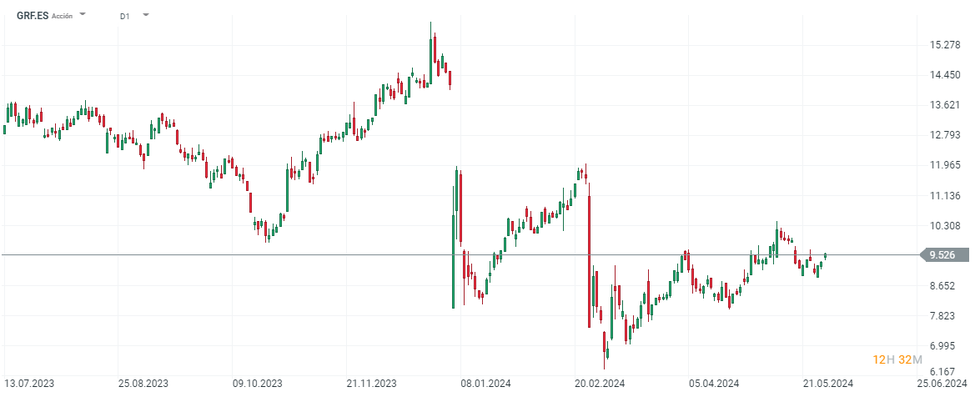Expand the D1 timeframe dropdown arrow
Viewport: 980px width, 397px height.
point(146,15)
